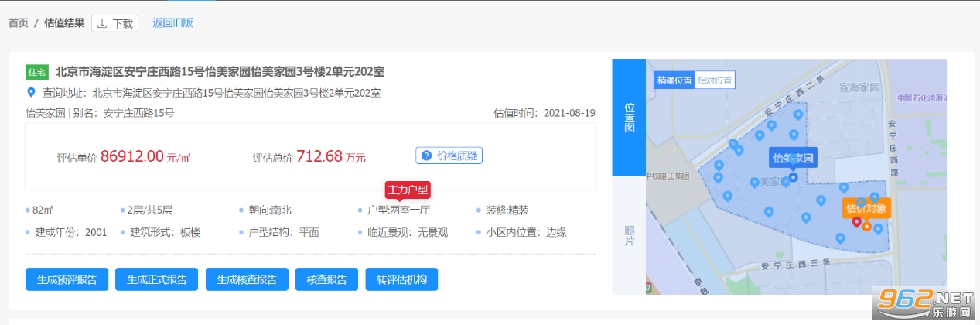Click 转评估机构 button

tap(401, 279)
